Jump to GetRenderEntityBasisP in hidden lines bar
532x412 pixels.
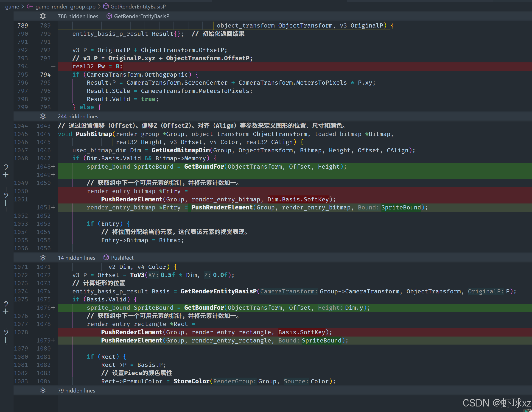pyautogui.click(x=141, y=16)
